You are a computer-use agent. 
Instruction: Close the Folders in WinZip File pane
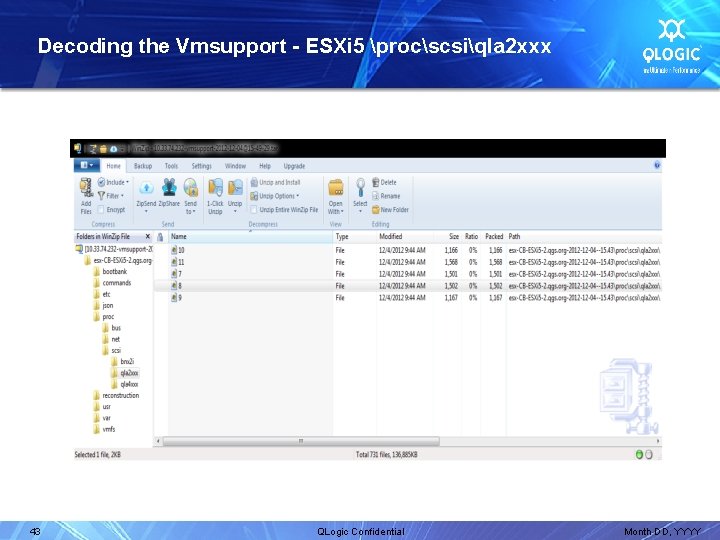148,236
